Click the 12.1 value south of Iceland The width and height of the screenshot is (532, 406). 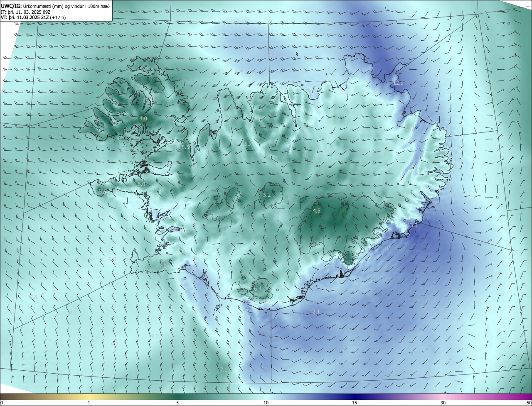point(315,312)
